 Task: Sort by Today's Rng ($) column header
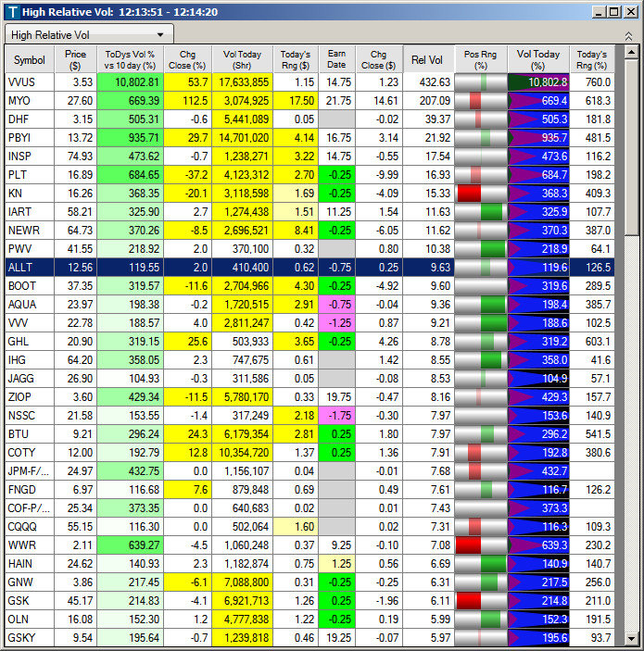tap(296, 60)
